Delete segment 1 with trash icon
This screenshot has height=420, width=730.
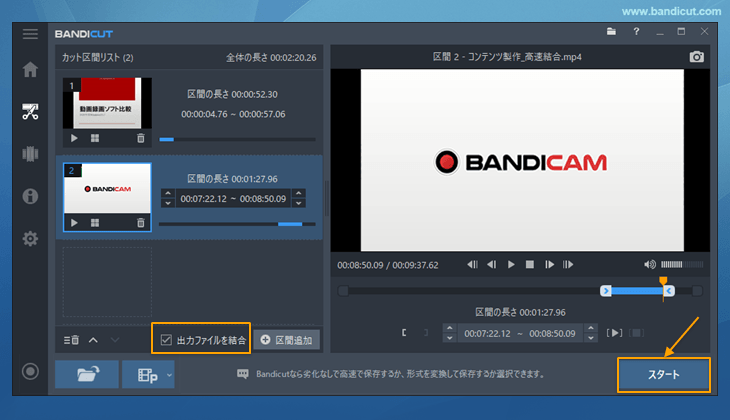141,138
